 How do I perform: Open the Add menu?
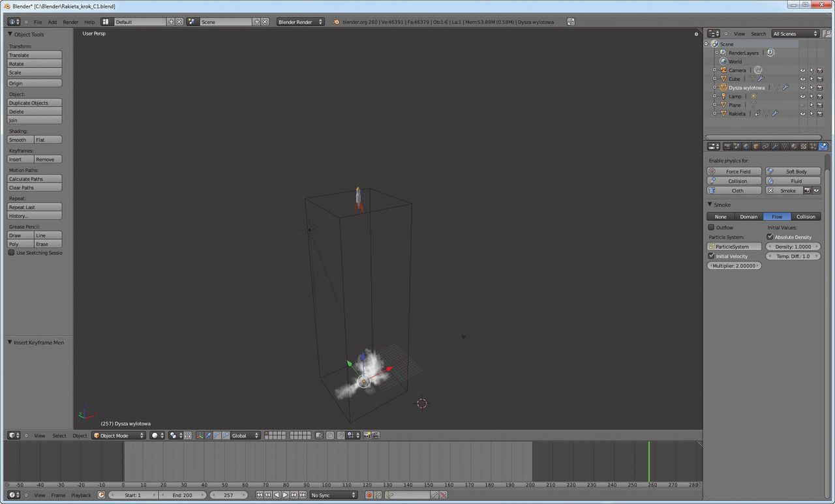[x=52, y=22]
